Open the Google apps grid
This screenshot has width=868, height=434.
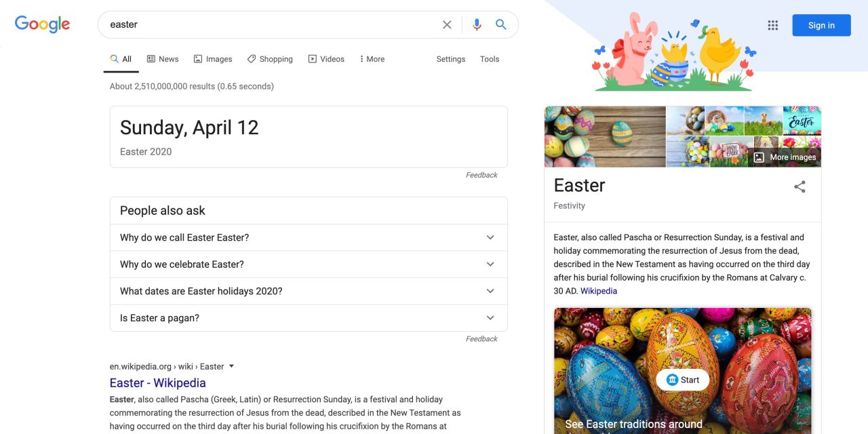772,24
